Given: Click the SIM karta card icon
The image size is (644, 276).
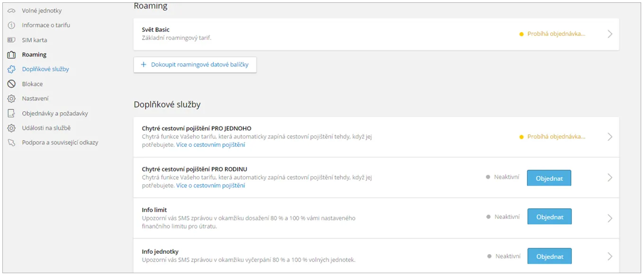Looking at the screenshot, I should pyautogui.click(x=12, y=40).
